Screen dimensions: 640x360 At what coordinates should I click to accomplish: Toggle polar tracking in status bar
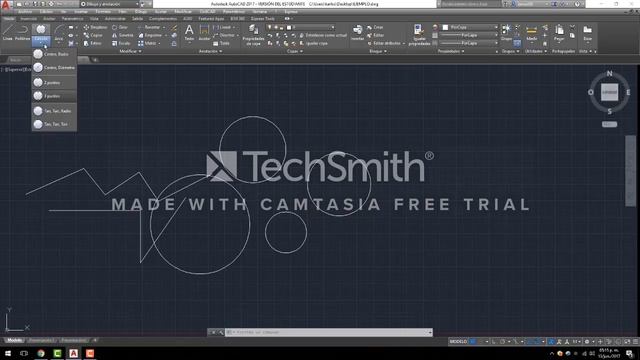pos(502,341)
